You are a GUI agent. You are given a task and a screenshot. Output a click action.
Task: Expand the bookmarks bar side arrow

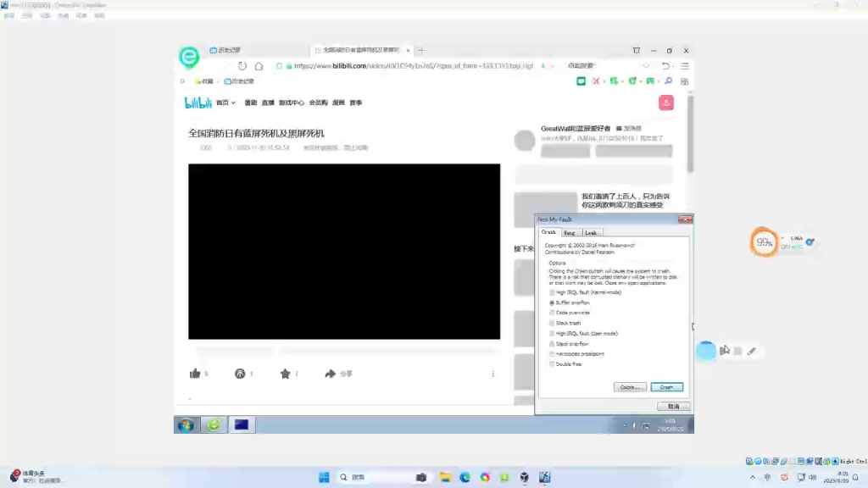click(182, 81)
